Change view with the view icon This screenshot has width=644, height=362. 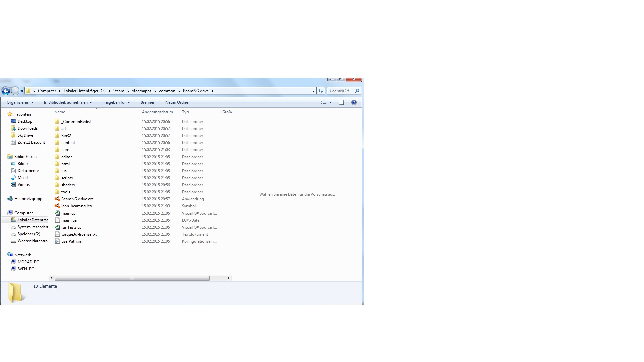[323, 102]
